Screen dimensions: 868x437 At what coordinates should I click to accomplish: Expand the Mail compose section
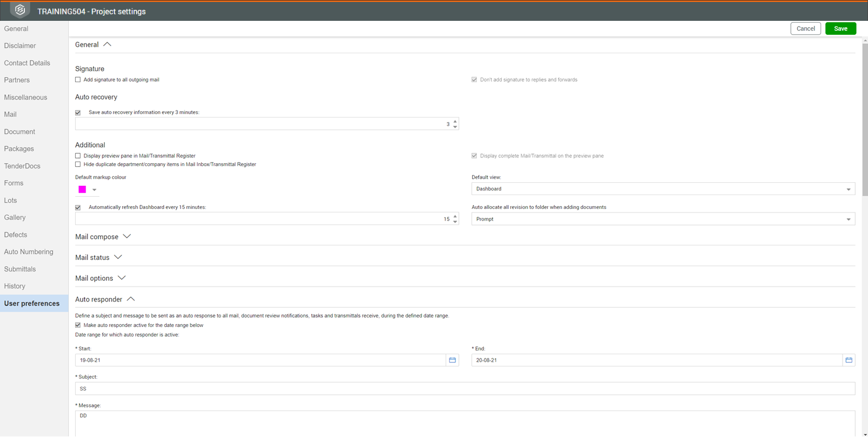click(x=127, y=237)
